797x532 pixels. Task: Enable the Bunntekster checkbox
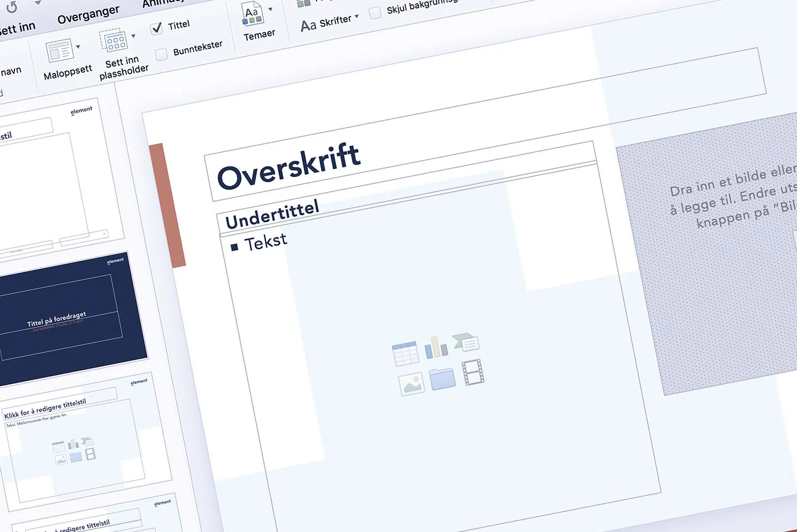[x=162, y=54]
